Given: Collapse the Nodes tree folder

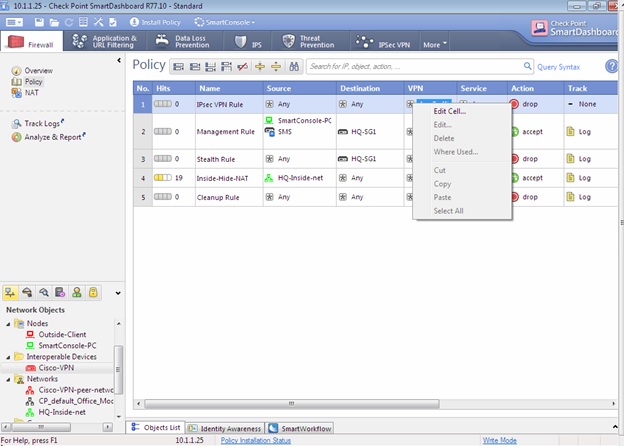Looking at the screenshot, I should coord(8,324).
